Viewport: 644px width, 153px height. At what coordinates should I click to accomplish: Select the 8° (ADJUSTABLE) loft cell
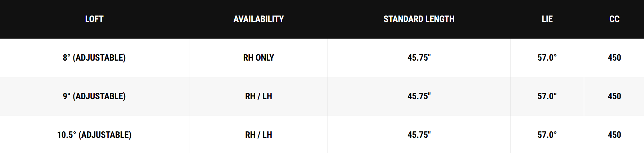[94, 58]
